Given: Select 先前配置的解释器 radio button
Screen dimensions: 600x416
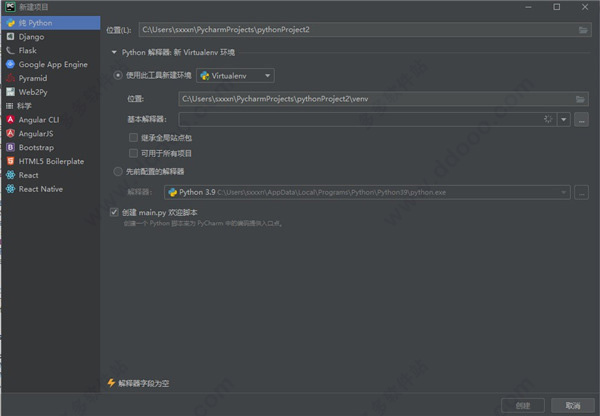Looking at the screenshot, I should click(x=118, y=171).
